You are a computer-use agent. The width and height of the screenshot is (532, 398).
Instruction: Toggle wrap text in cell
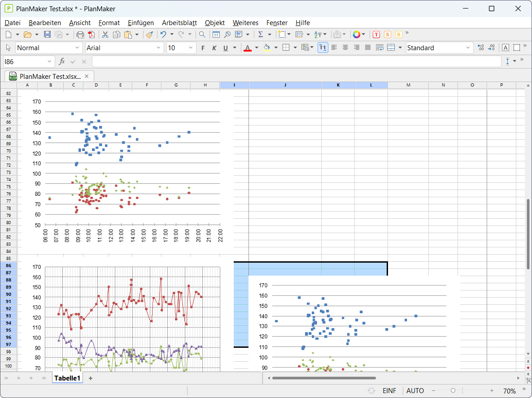point(379,48)
